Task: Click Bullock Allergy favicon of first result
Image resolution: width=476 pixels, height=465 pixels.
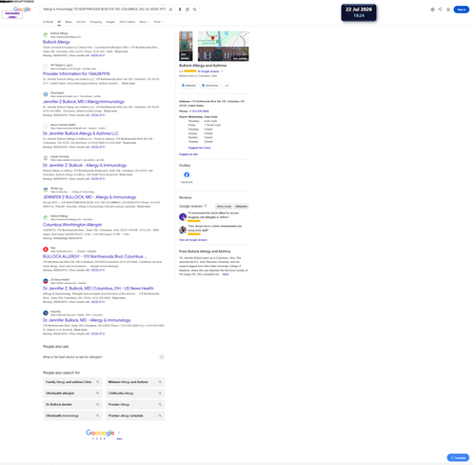Action: point(46,34)
